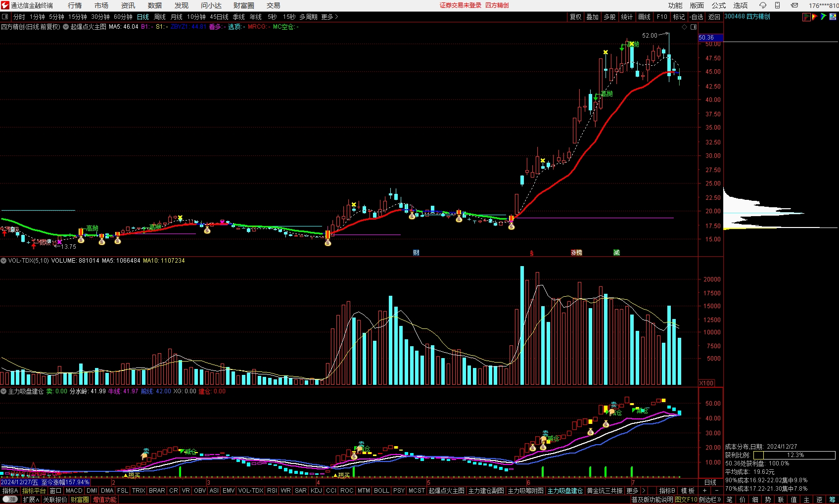Image resolution: width=839 pixels, height=504 pixels.
Task: Open the 主 side panel tab
Action: pos(807,500)
